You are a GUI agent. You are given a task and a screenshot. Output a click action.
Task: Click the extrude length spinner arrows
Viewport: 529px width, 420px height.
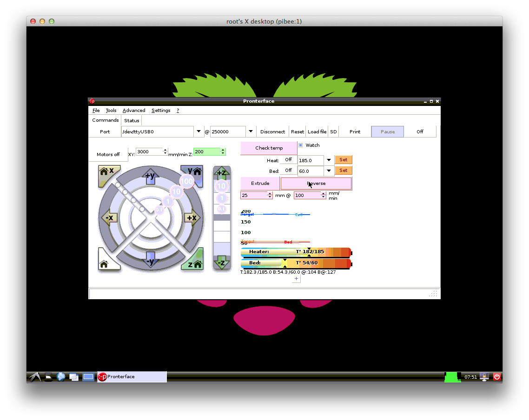tap(270, 195)
